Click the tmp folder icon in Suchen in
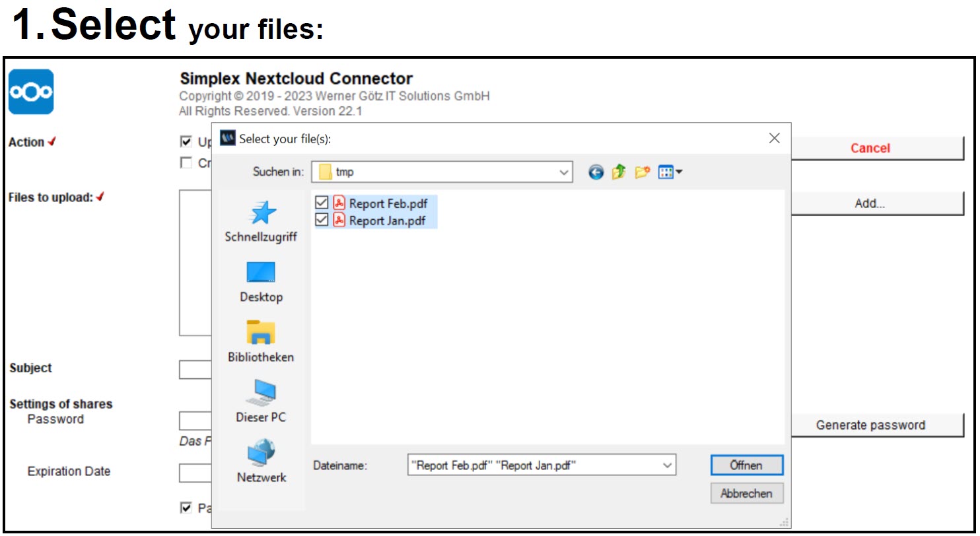This screenshot has width=980, height=536. point(325,172)
